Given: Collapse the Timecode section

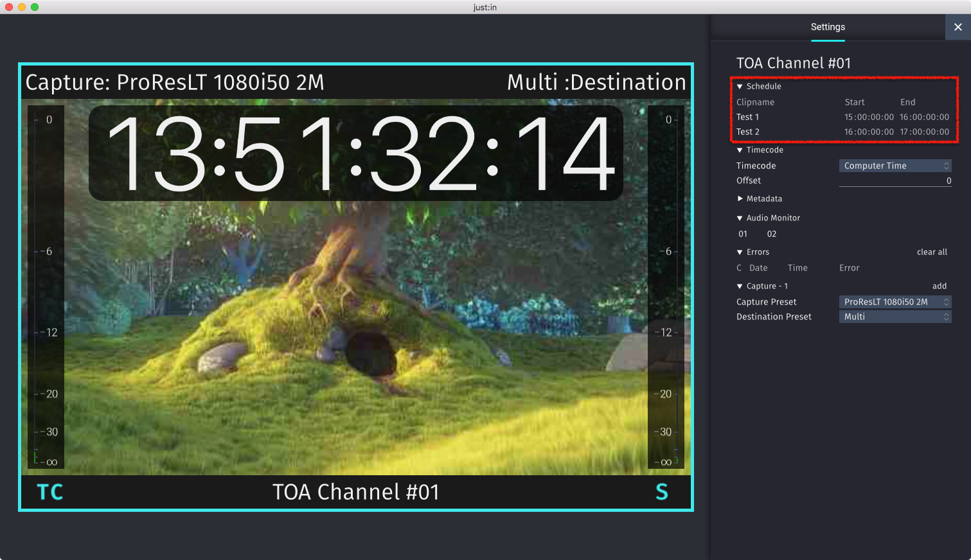Looking at the screenshot, I should (740, 150).
